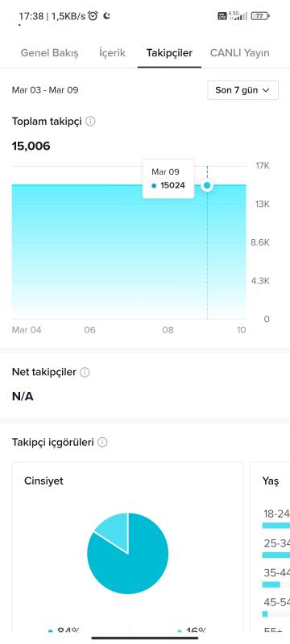
Task: Tap info icon beside Net takipçiler
Action: (85, 372)
